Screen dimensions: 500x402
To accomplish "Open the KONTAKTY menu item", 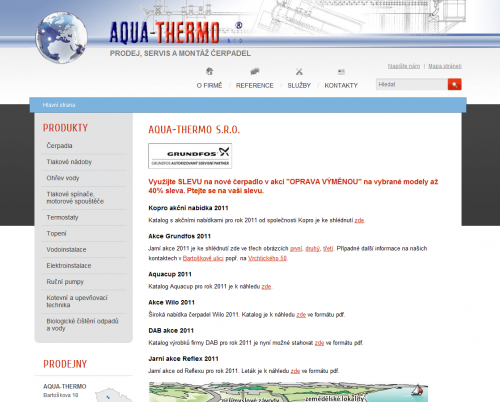I will pos(341,86).
